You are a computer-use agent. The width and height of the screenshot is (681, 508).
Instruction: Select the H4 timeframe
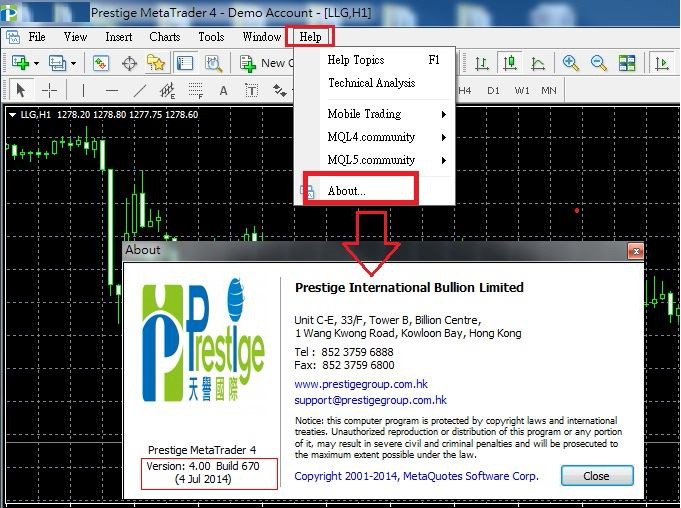click(x=464, y=90)
